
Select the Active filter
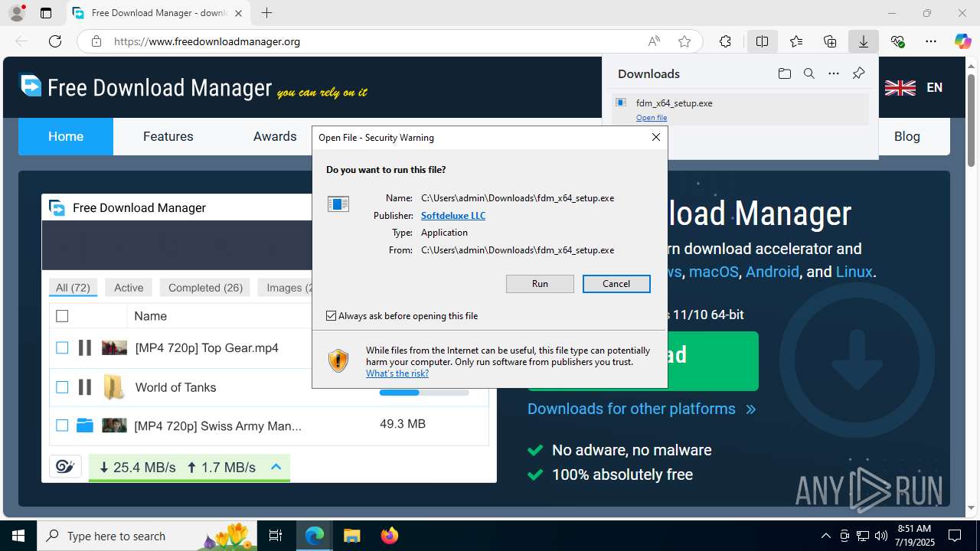pos(129,288)
